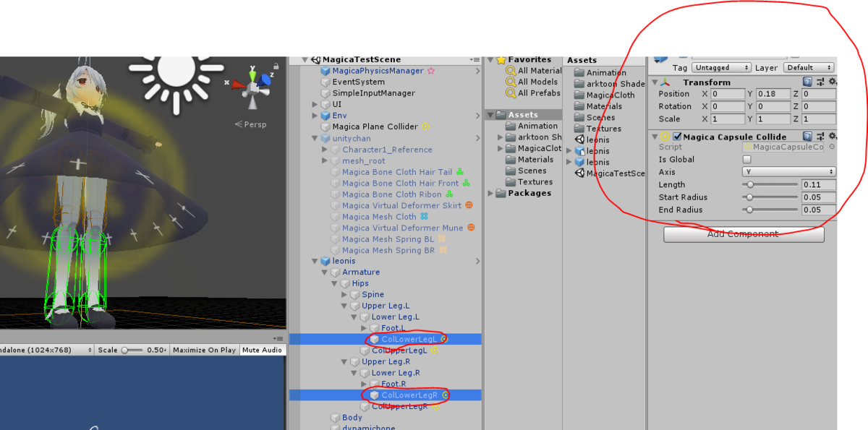Open MagicaPhysicsManager prefab with arrow
Image resolution: width=868 pixels, height=430 pixels.
click(477, 71)
